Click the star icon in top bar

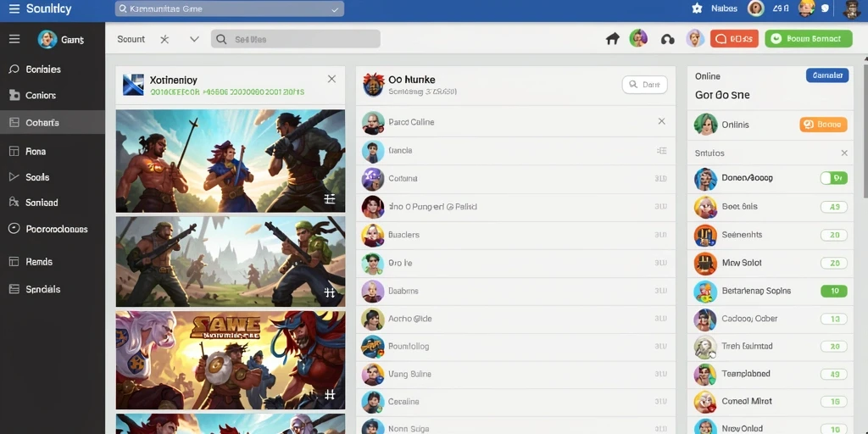coord(697,8)
